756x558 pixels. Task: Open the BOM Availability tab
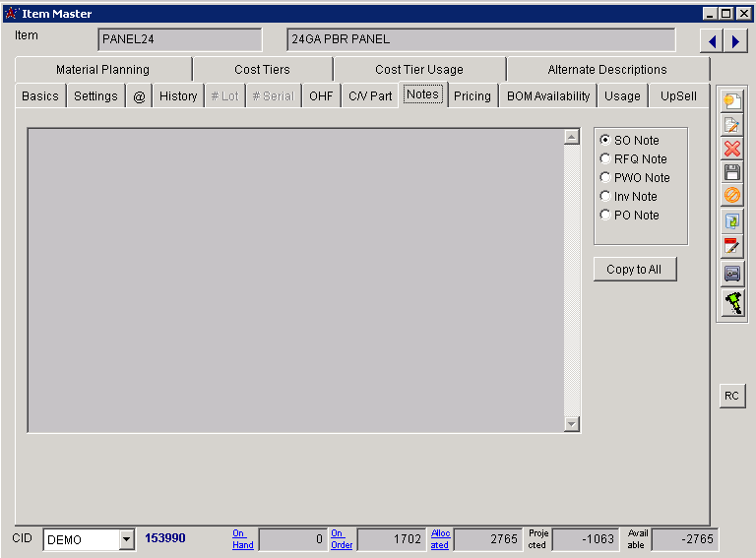(548, 95)
